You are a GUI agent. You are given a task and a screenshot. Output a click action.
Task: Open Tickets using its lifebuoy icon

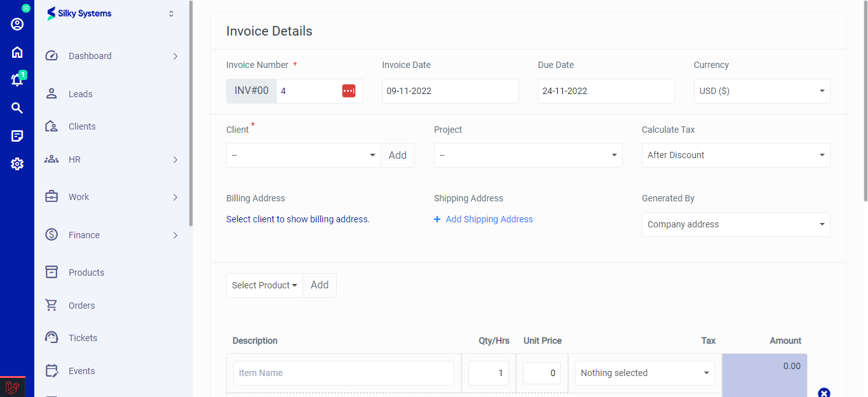51,337
